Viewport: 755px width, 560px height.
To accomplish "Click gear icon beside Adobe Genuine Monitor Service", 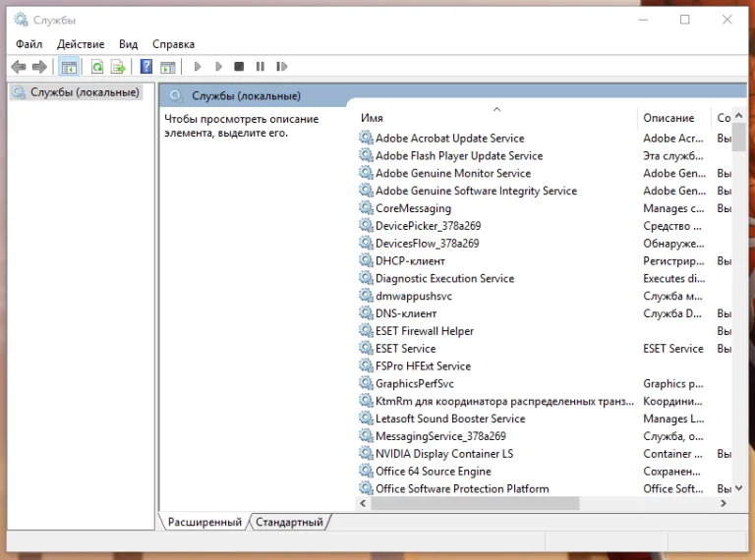I will coord(366,173).
